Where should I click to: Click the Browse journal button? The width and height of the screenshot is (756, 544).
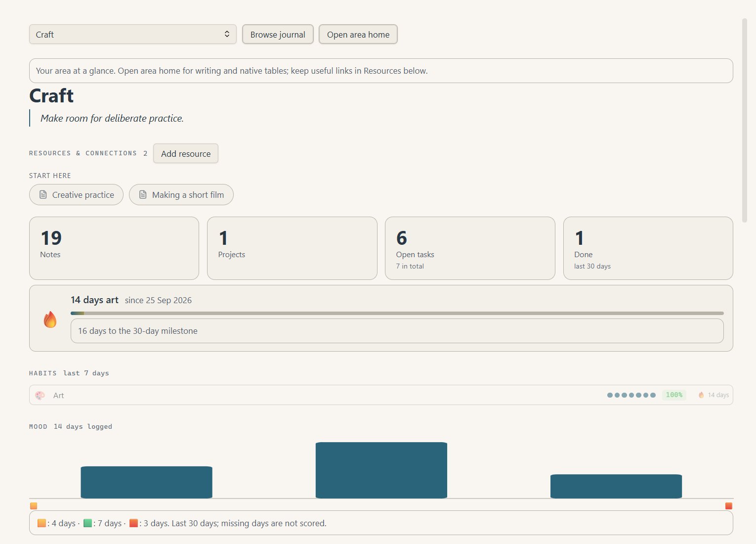[x=278, y=34]
